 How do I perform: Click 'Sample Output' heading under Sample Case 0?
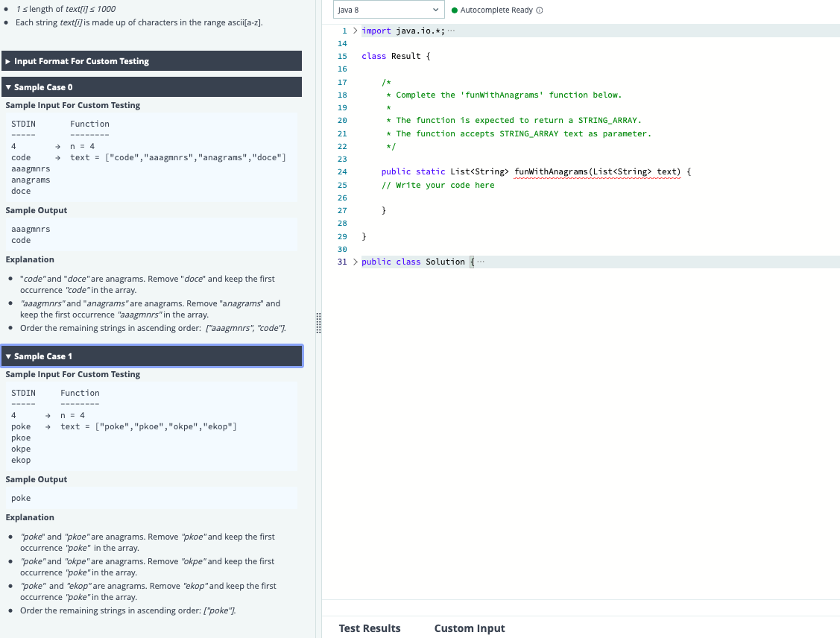pyautogui.click(x=37, y=210)
